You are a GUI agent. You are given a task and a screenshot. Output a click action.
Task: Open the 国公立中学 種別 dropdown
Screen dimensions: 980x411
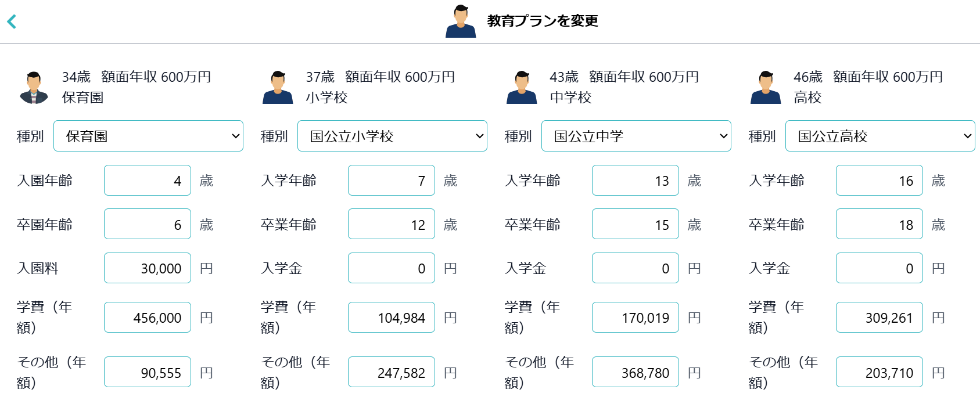tap(636, 136)
